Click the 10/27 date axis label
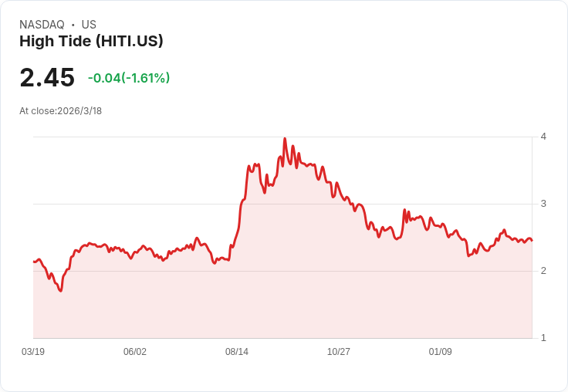 tap(338, 351)
